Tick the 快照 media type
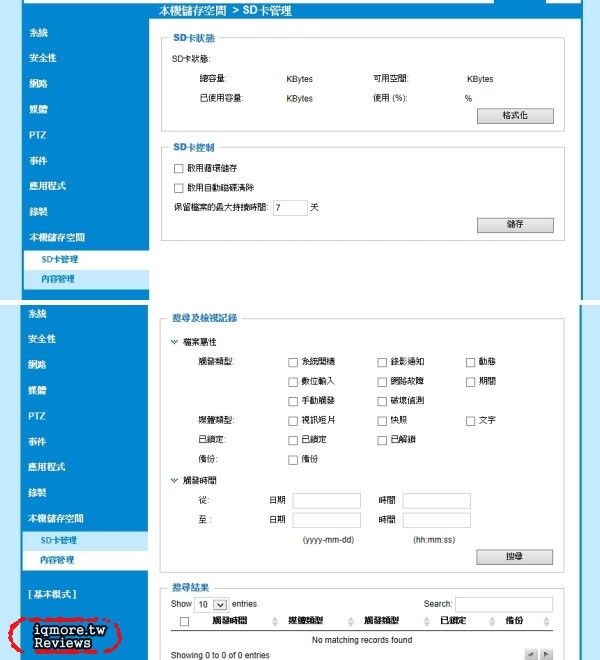 [382, 421]
